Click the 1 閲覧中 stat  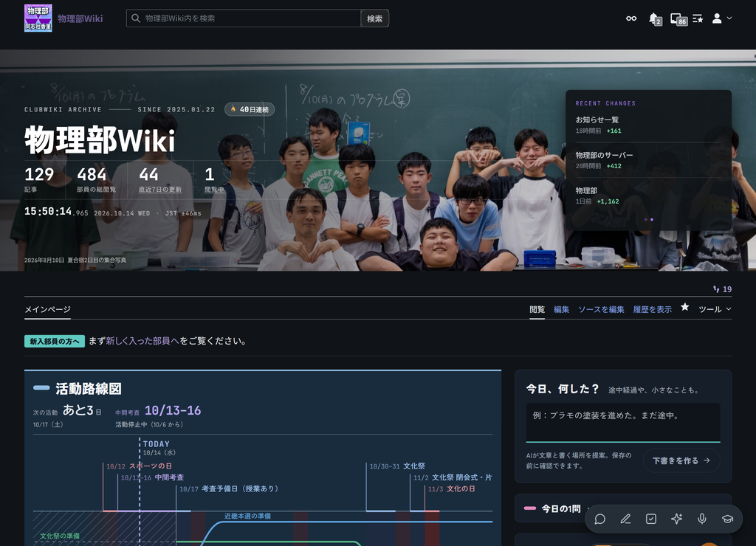214,179
